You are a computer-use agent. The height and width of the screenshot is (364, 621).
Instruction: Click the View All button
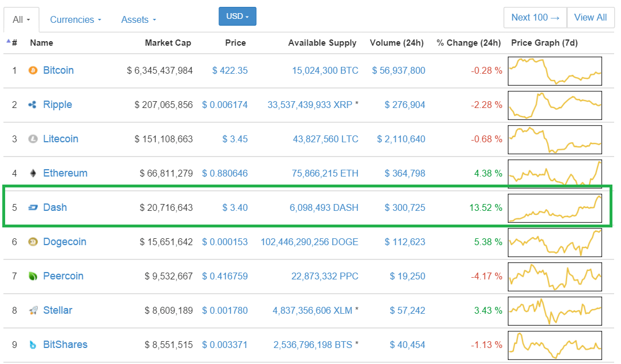591,17
